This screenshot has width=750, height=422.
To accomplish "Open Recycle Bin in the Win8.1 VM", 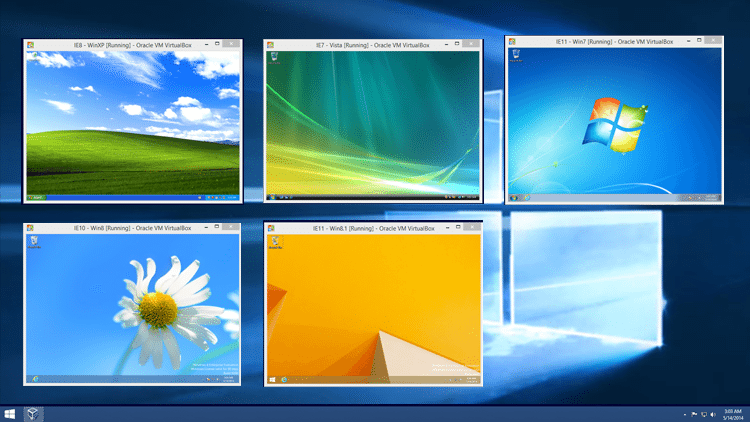I will coord(275,242).
